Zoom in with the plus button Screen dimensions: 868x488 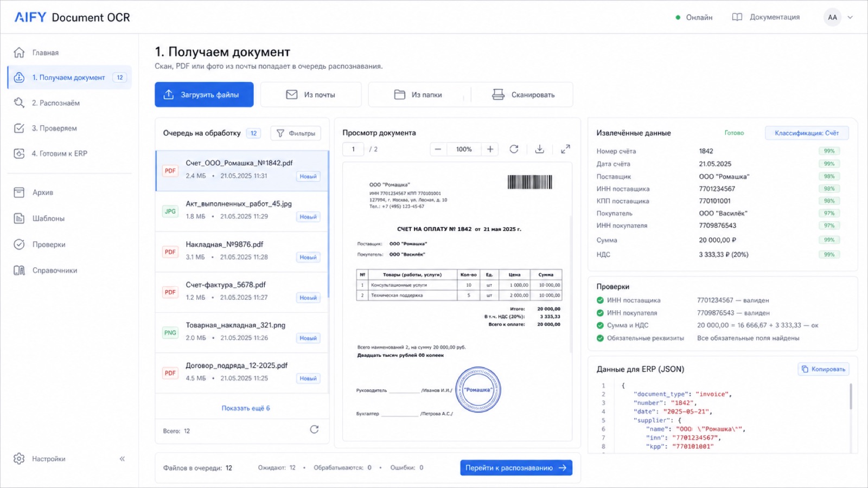(x=490, y=149)
